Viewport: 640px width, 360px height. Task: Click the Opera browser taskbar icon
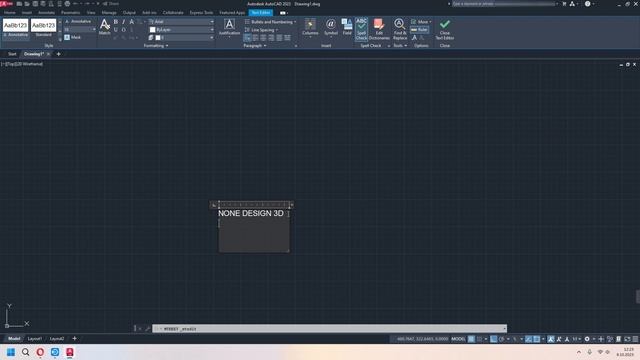[x=40, y=352]
